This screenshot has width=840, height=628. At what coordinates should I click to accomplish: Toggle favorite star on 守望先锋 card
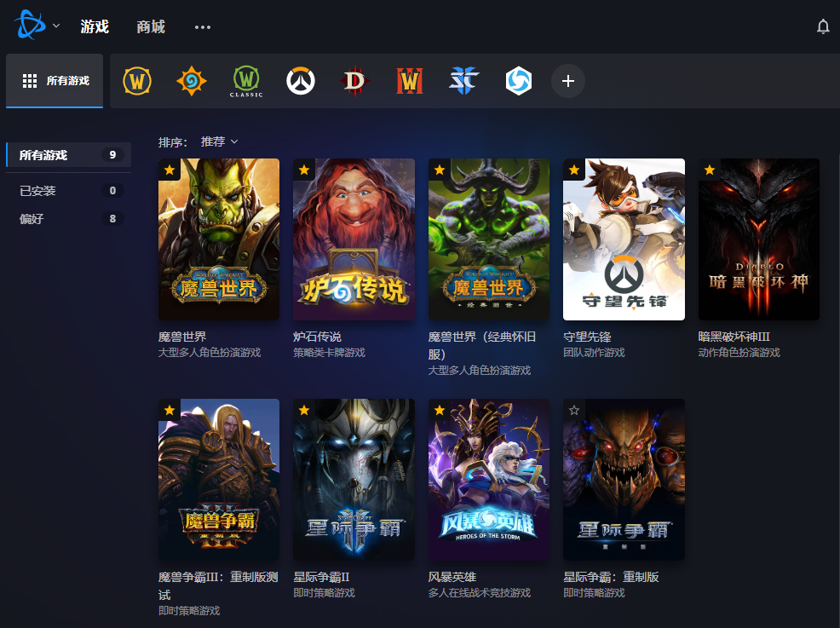pyautogui.click(x=574, y=170)
